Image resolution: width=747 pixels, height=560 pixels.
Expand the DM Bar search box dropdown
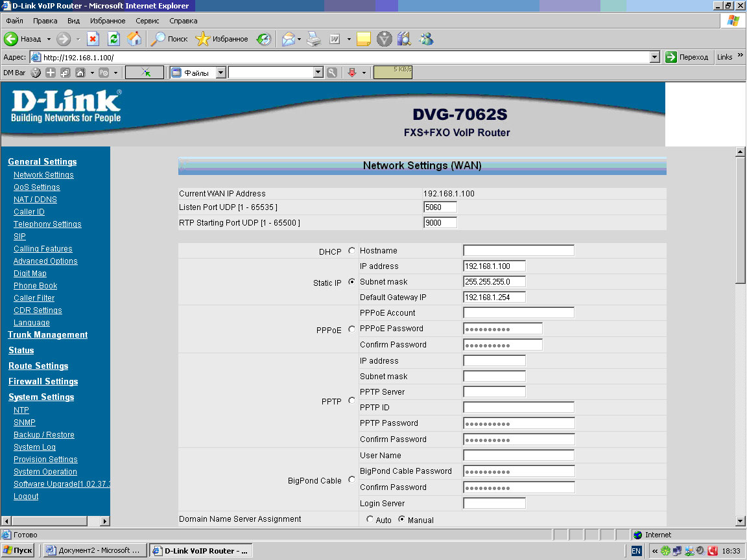(x=318, y=73)
